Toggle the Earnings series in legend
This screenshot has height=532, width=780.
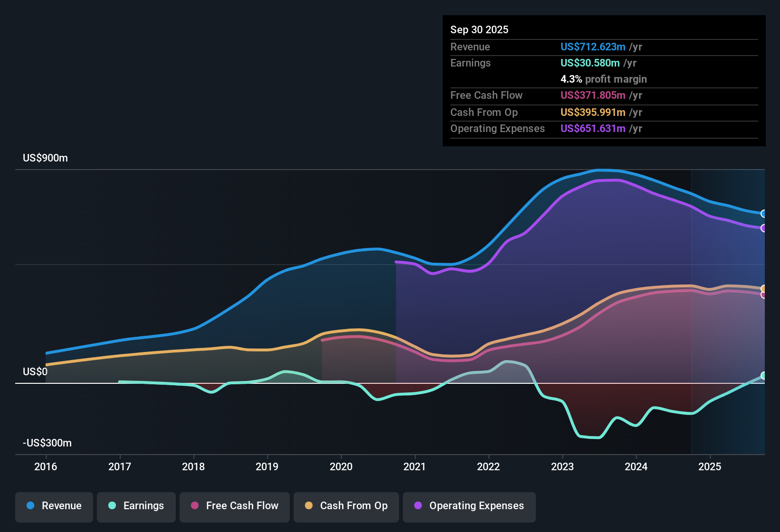(136, 506)
